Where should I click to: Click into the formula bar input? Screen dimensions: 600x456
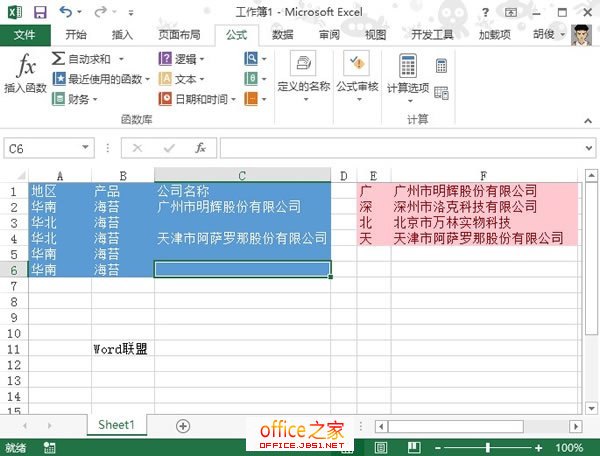pos(408,148)
